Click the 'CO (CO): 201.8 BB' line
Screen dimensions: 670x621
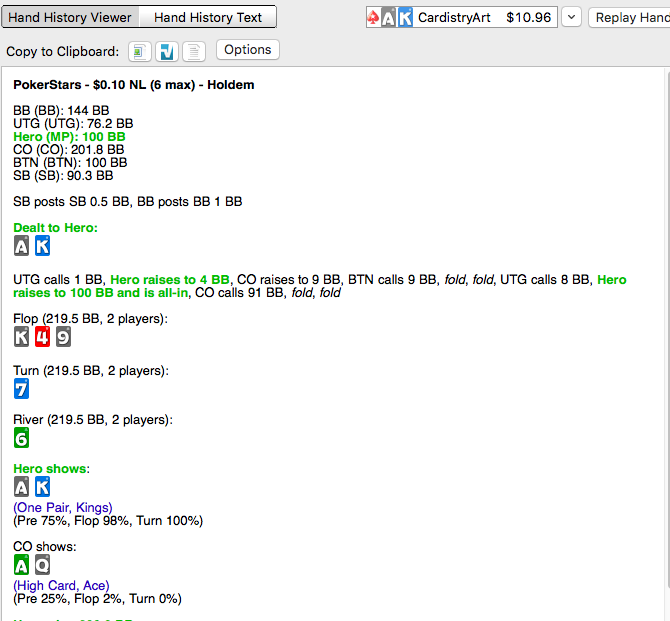click(x=68, y=150)
